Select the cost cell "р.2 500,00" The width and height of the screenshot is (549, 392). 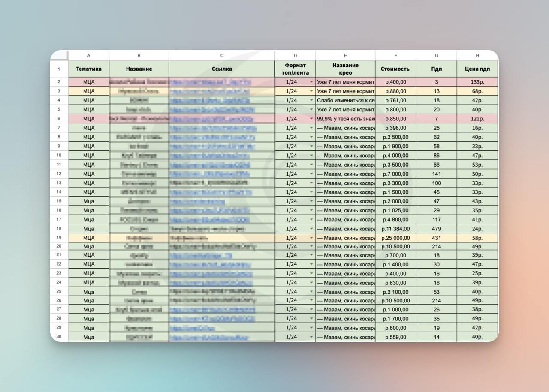tap(395, 137)
